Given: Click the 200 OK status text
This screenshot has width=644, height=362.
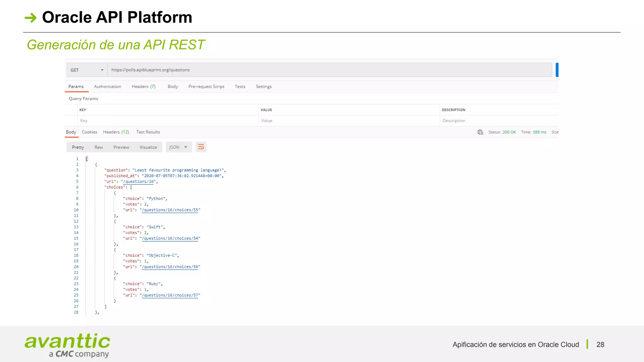Looking at the screenshot, I should (x=509, y=132).
